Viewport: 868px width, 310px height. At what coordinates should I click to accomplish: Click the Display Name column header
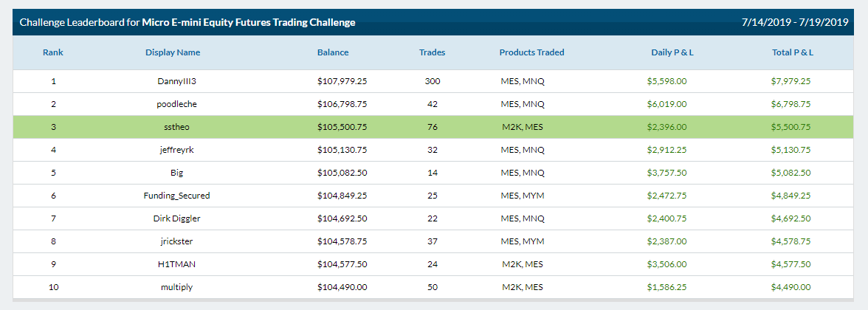coord(173,52)
